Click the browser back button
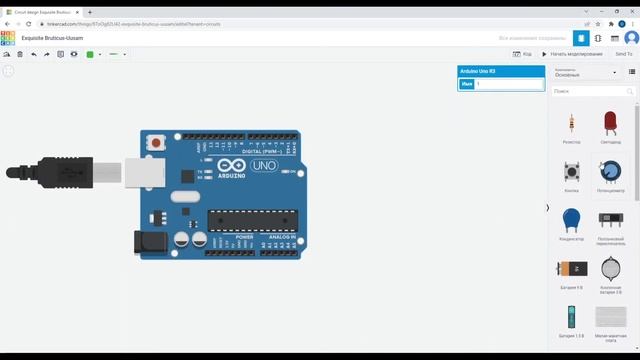Image resolution: width=640 pixels, height=360 pixels. pyautogui.click(x=7, y=24)
